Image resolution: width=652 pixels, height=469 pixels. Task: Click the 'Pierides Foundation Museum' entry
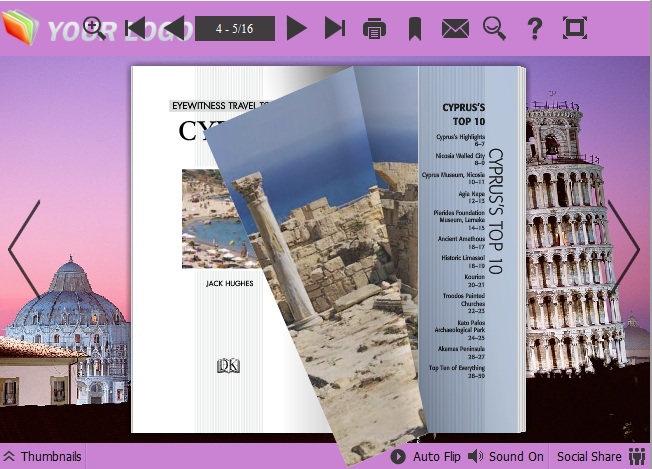459,220
